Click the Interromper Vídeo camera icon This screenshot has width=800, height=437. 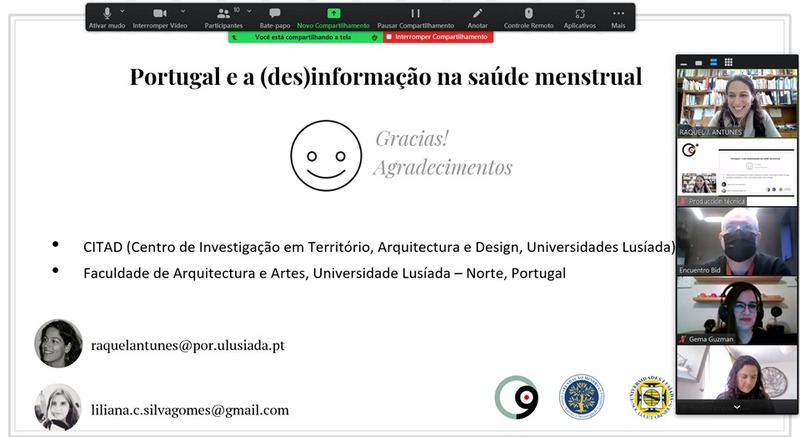tap(160, 14)
